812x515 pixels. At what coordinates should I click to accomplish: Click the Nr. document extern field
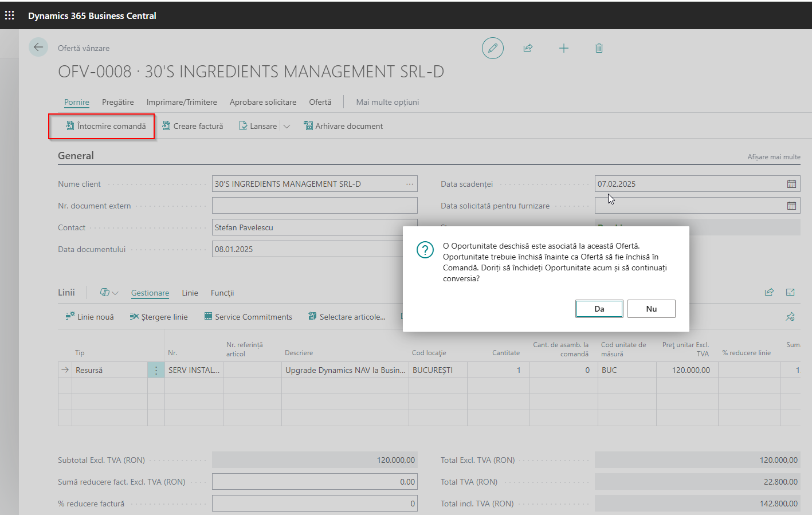[x=315, y=206]
